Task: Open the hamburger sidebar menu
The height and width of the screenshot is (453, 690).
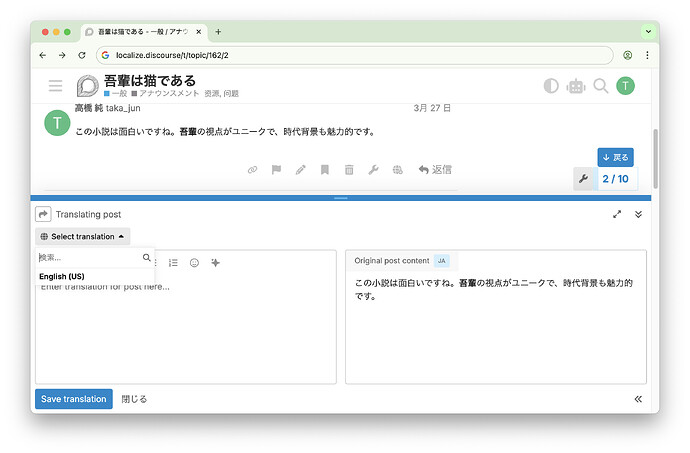Action: click(55, 85)
